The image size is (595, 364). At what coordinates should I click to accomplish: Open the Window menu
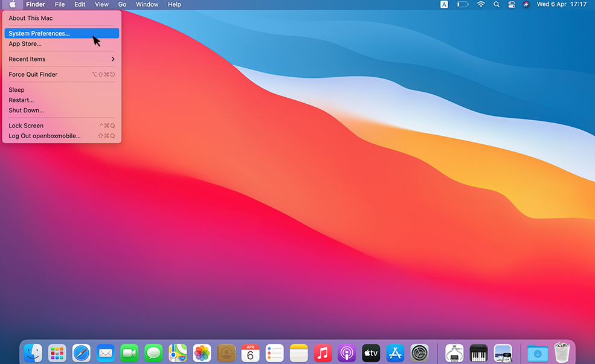pyautogui.click(x=147, y=5)
